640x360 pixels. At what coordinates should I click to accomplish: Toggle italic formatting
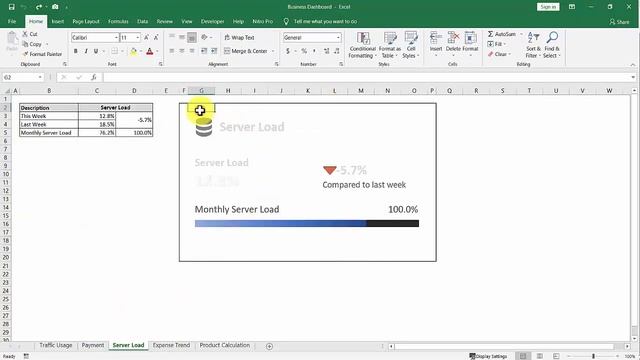pos(86,51)
